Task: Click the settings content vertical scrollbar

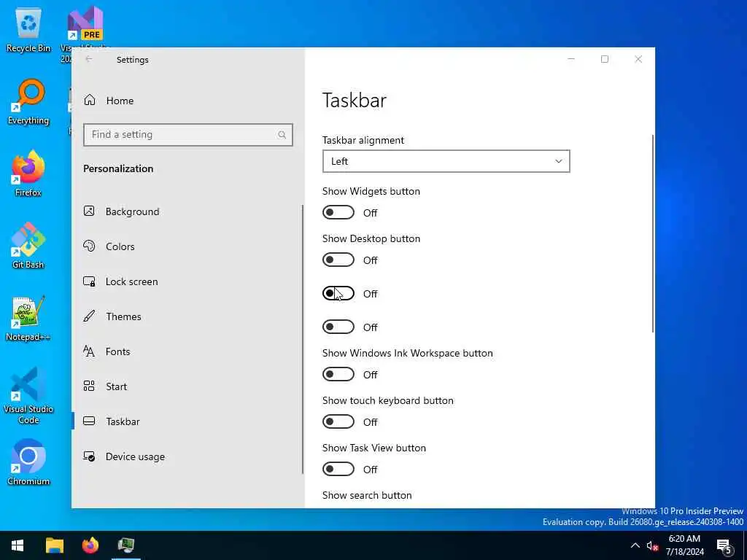Action: 652,233
